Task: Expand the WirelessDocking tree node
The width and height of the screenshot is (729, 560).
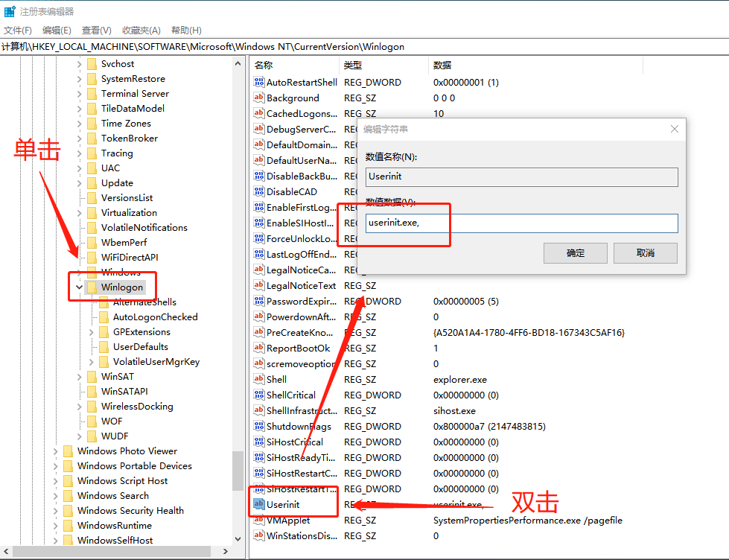Action: 79,406
